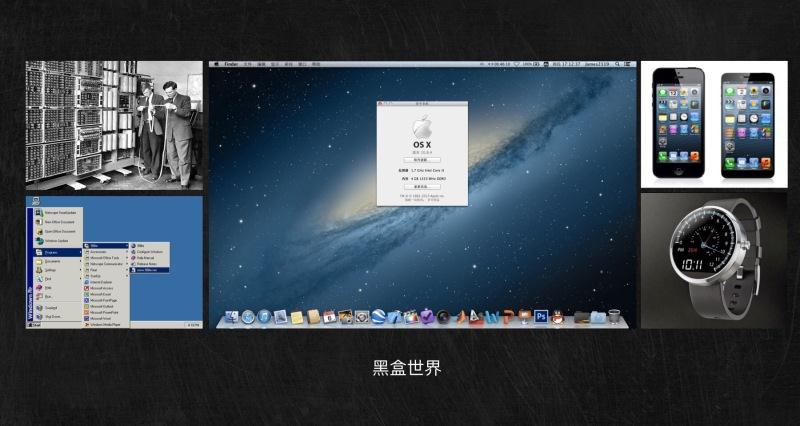This screenshot has width=800, height=426.
Task: Open Keynote podium icon in dock
Action: click(x=524, y=317)
